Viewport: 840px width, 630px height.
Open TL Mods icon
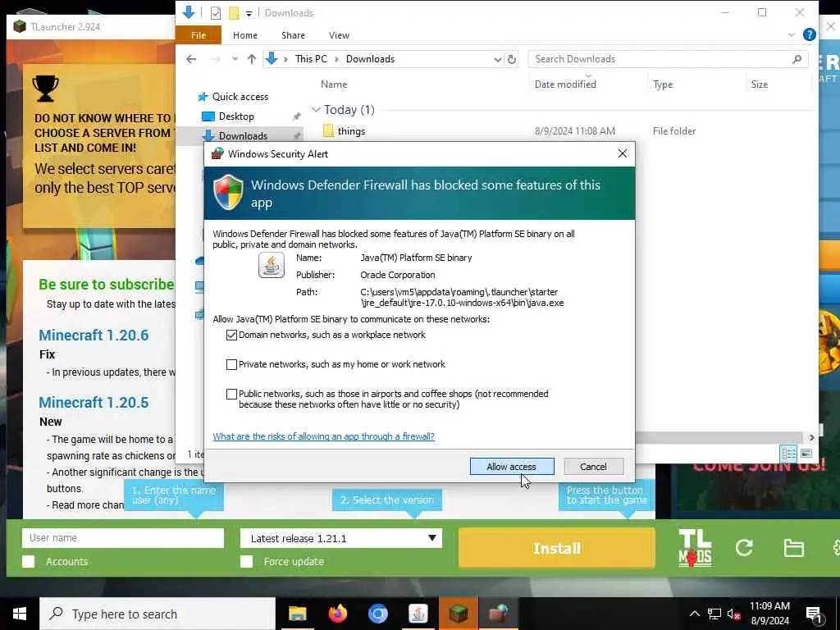695,548
